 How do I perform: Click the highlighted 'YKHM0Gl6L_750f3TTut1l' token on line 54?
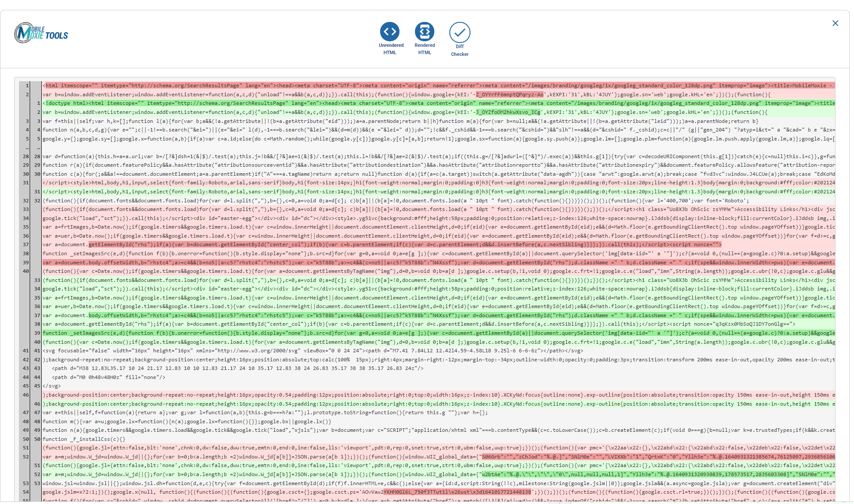(x=457, y=492)
